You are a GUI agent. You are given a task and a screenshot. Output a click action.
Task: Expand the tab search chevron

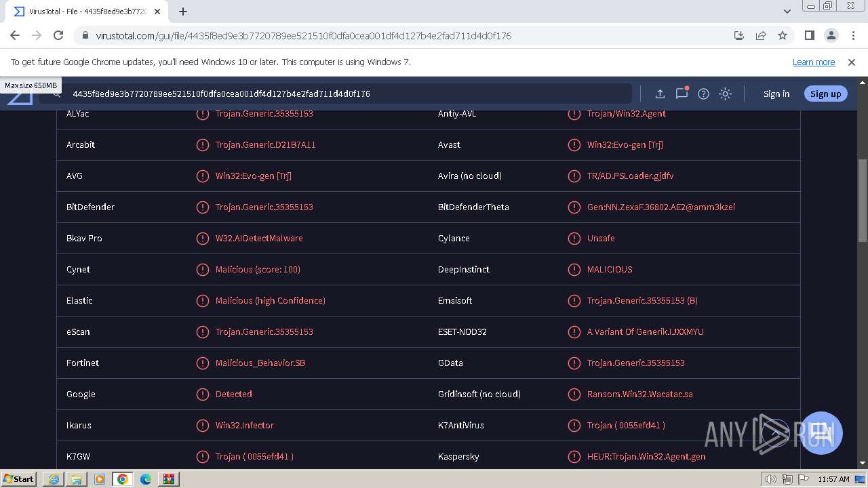pos(787,11)
